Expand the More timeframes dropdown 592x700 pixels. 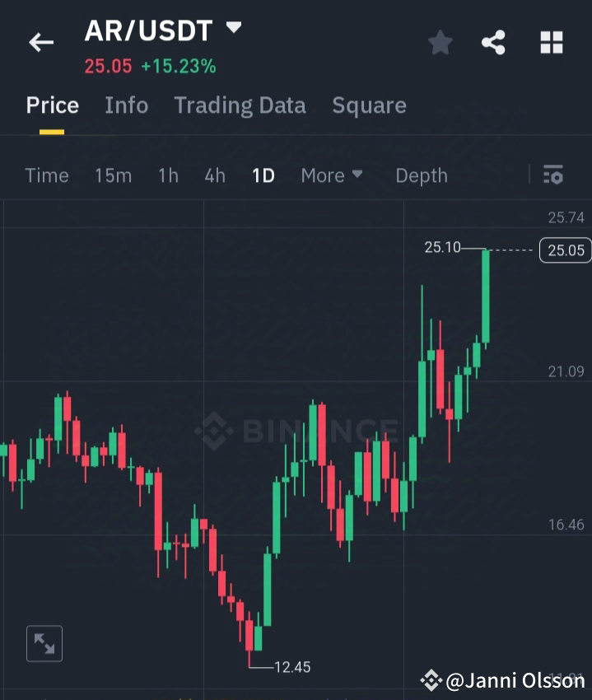tap(331, 175)
